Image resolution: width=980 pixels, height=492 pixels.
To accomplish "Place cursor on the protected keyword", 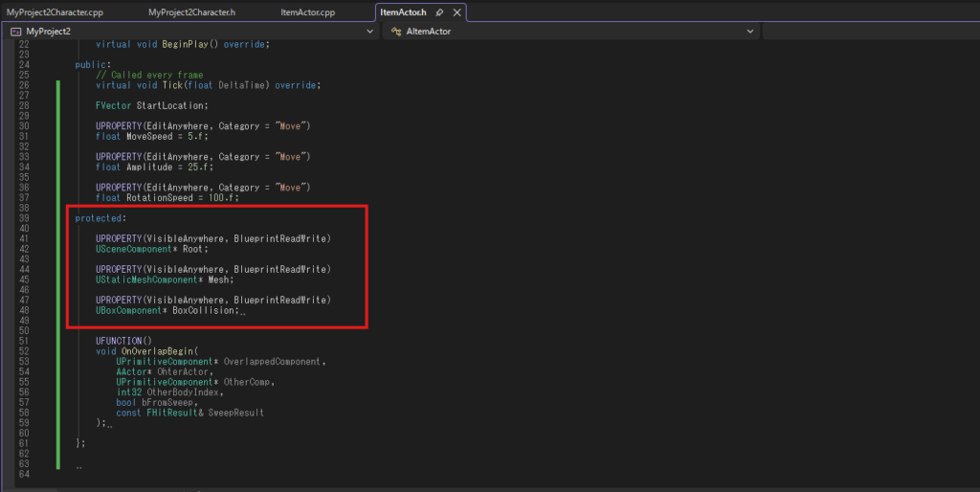I will coord(99,218).
